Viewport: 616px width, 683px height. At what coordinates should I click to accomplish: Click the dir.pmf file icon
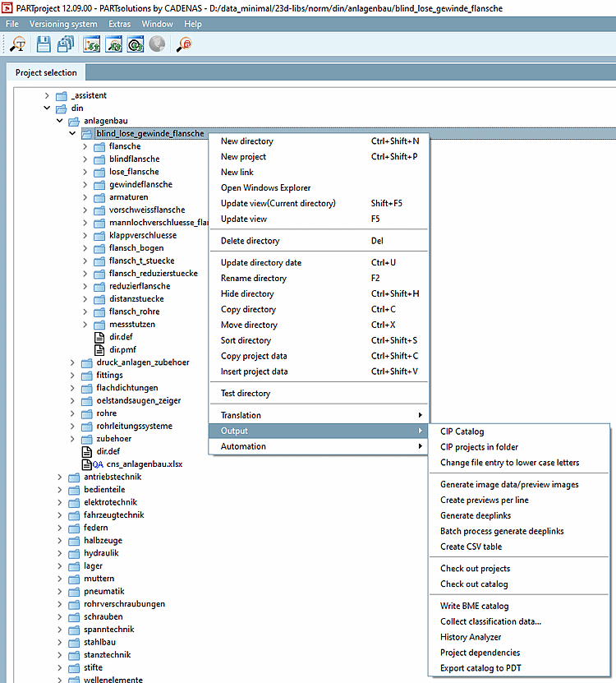pos(99,350)
